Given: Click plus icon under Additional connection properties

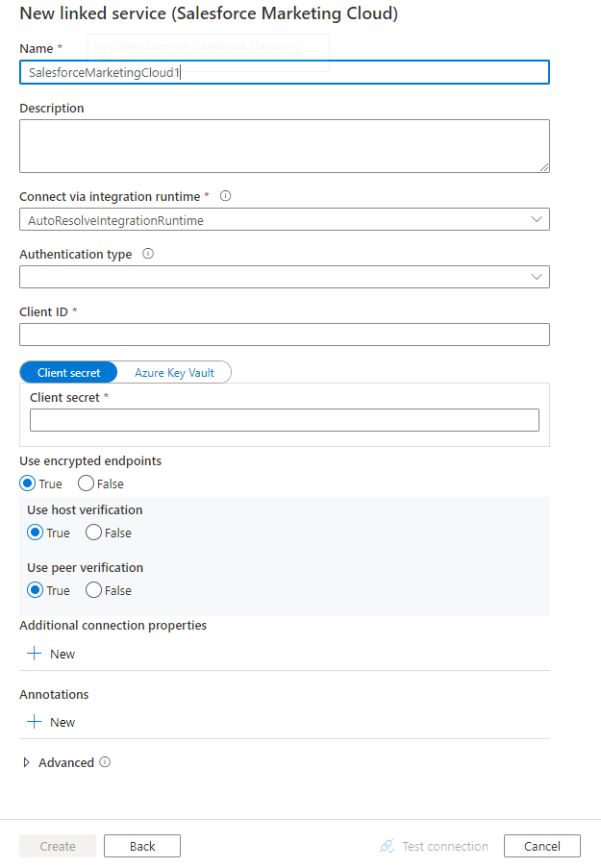Looking at the screenshot, I should tap(35, 654).
